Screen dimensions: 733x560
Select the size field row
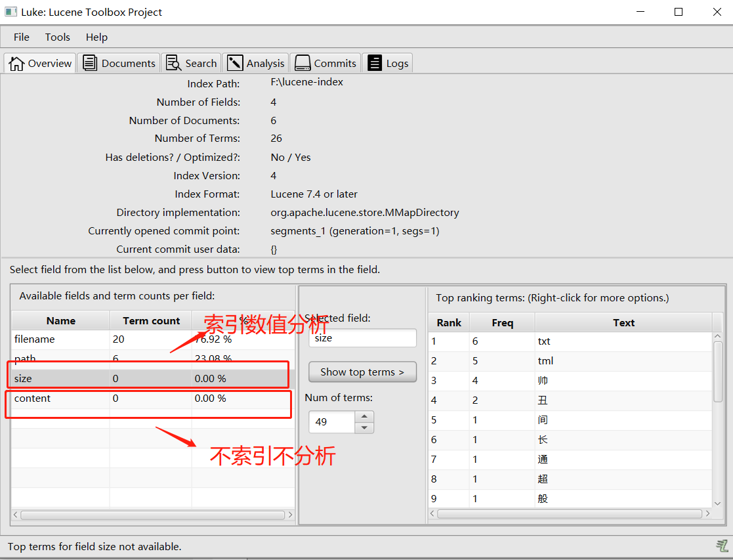(153, 379)
